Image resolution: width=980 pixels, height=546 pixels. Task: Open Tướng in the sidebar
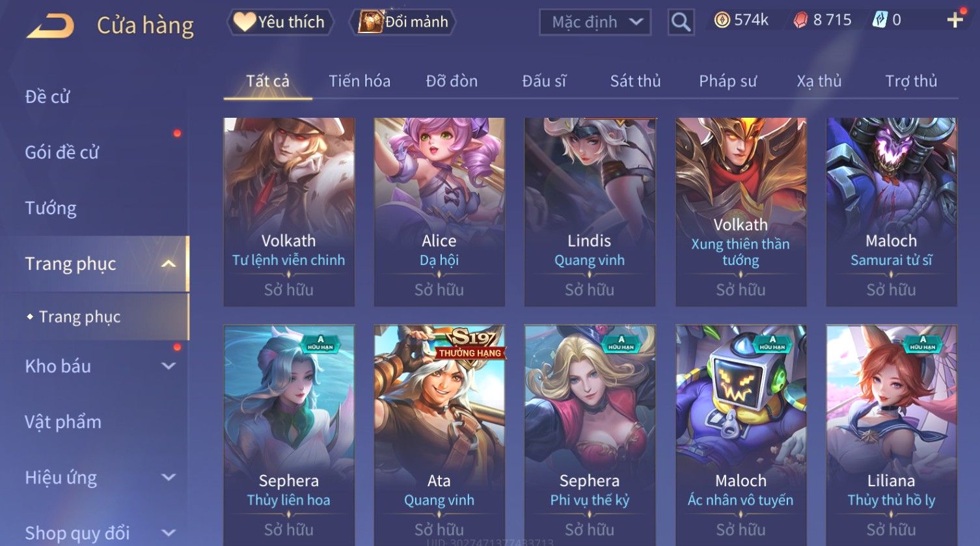[51, 208]
